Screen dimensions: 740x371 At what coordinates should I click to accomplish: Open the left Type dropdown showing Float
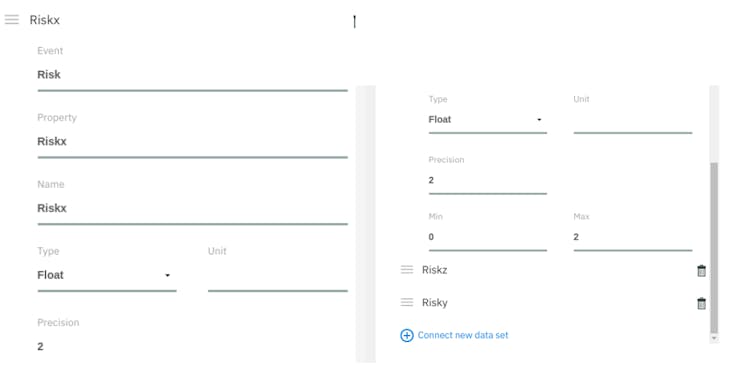107,275
